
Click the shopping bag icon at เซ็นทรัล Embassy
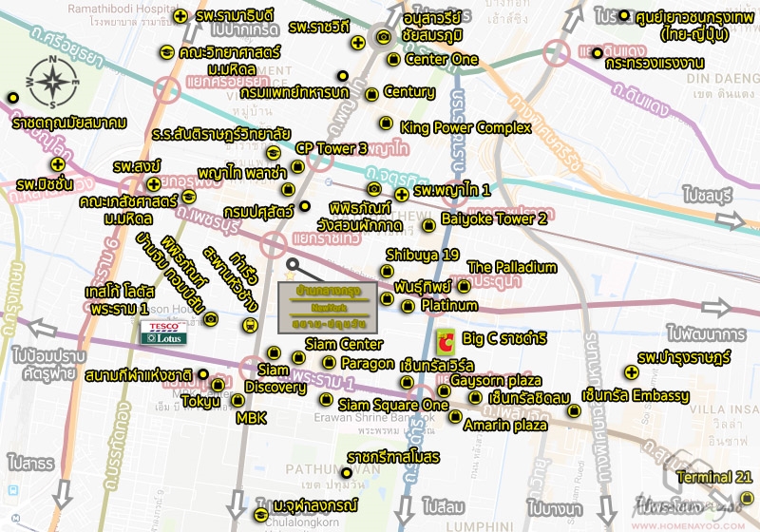574,410
